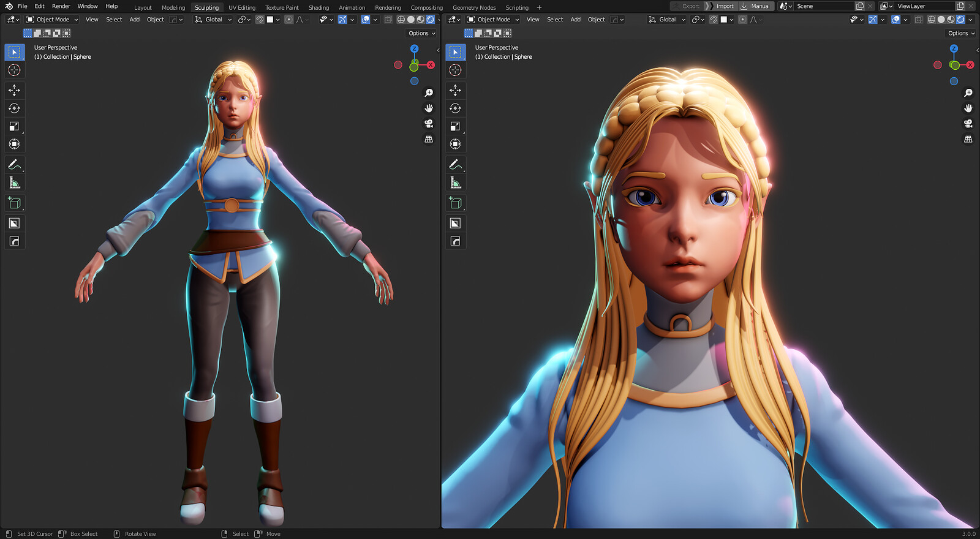Image resolution: width=980 pixels, height=539 pixels.
Task: Choose the Annotate tool in right viewport toolbar
Action: coord(455,165)
